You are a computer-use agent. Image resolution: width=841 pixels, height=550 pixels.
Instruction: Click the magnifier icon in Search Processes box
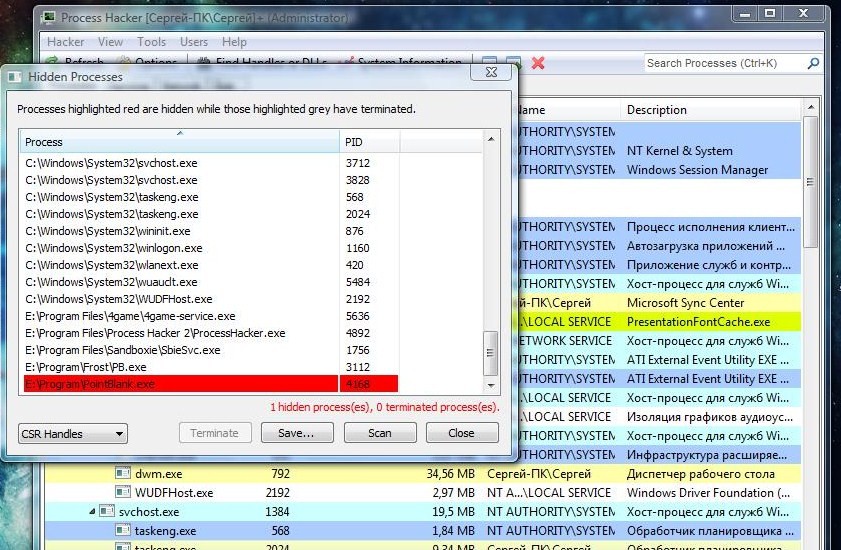point(813,63)
